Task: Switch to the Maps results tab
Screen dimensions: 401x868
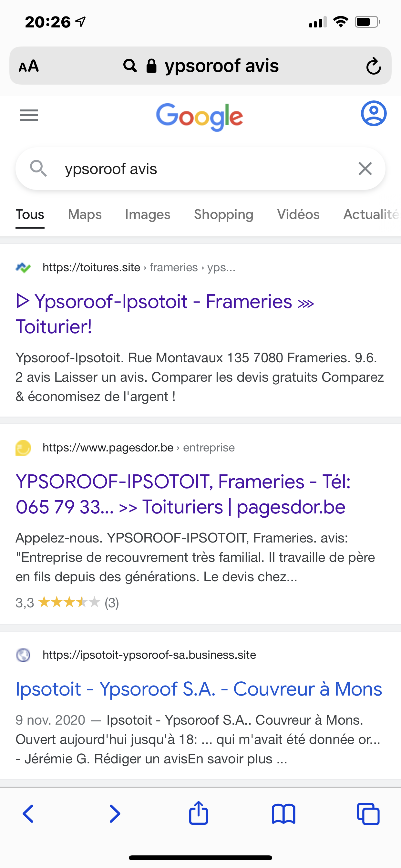Action: [85, 214]
